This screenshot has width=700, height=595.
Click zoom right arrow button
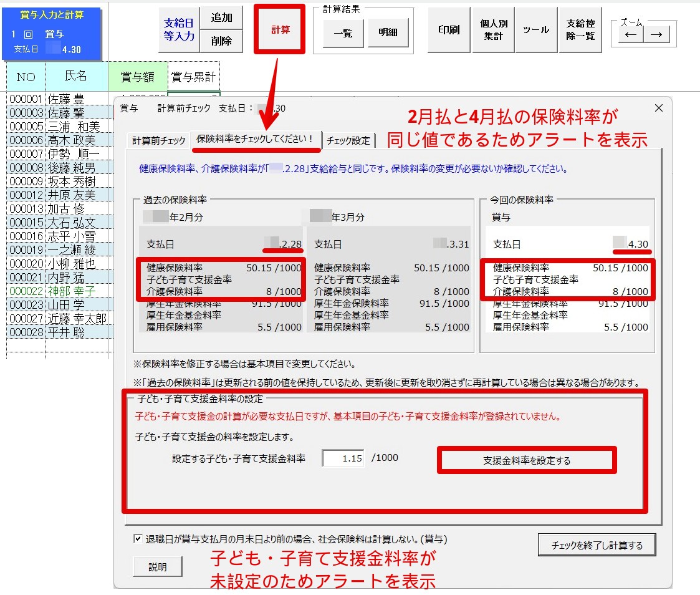point(656,35)
